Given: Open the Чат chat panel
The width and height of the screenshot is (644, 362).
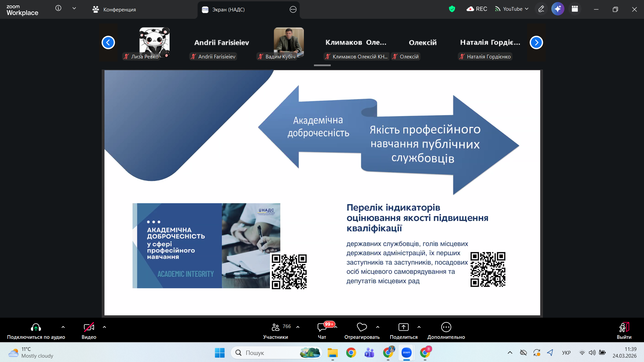Looking at the screenshot, I should [x=322, y=330].
